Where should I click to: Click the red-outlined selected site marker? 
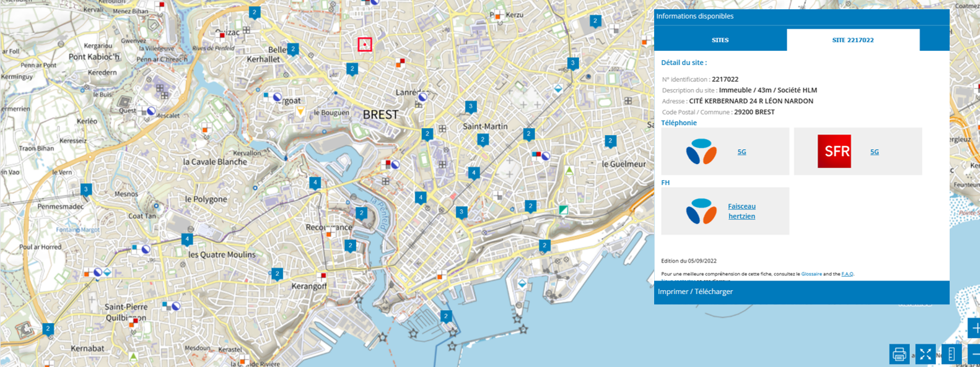pos(365,44)
